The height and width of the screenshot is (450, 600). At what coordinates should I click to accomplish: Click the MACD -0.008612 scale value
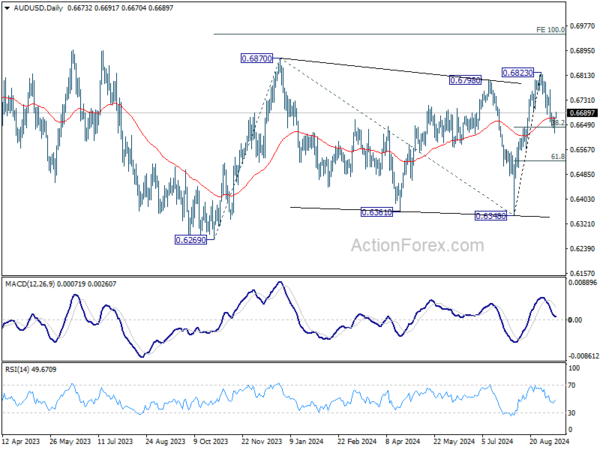(583, 356)
